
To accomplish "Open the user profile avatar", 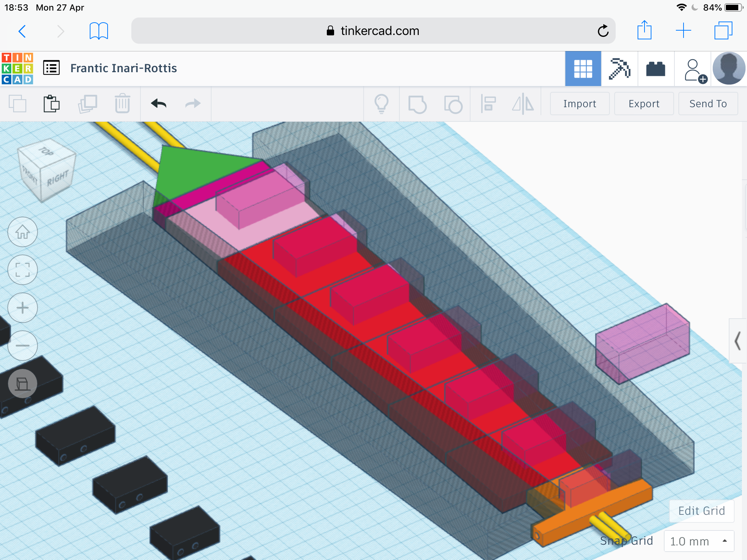I will click(x=729, y=69).
